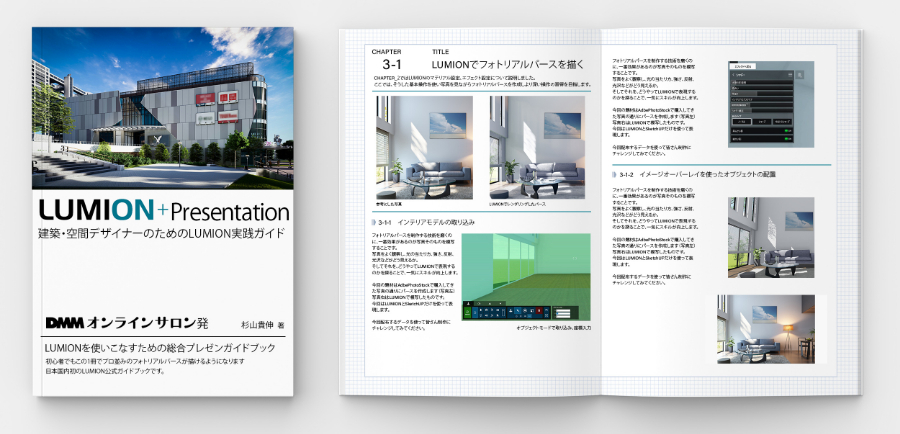This screenshot has width=900, height=434.
Task: Click the caption LUMIONでレンダリングしたパース
Action: 517,204
